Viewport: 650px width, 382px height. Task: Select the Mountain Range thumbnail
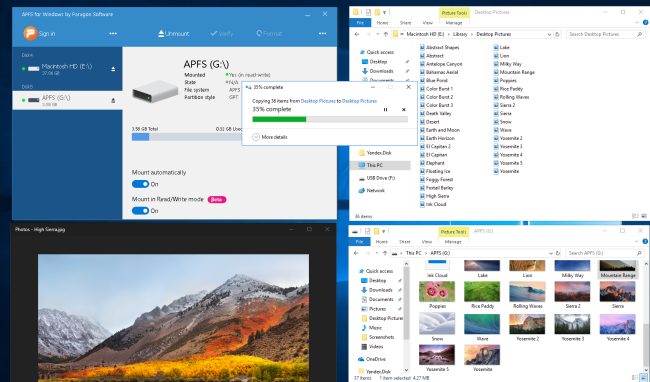coord(618,269)
